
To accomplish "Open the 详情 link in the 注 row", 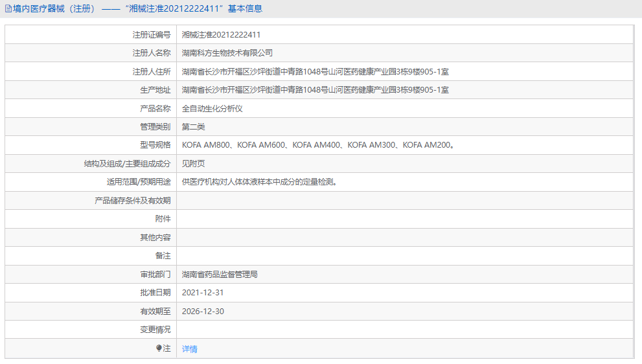I will click(x=190, y=349).
